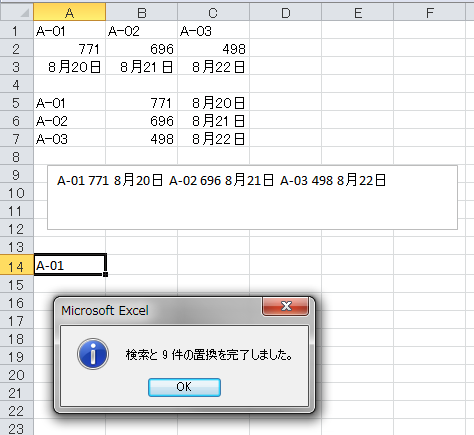Click the fill handle of cell A14
This screenshot has width=474, height=435.
[105, 274]
